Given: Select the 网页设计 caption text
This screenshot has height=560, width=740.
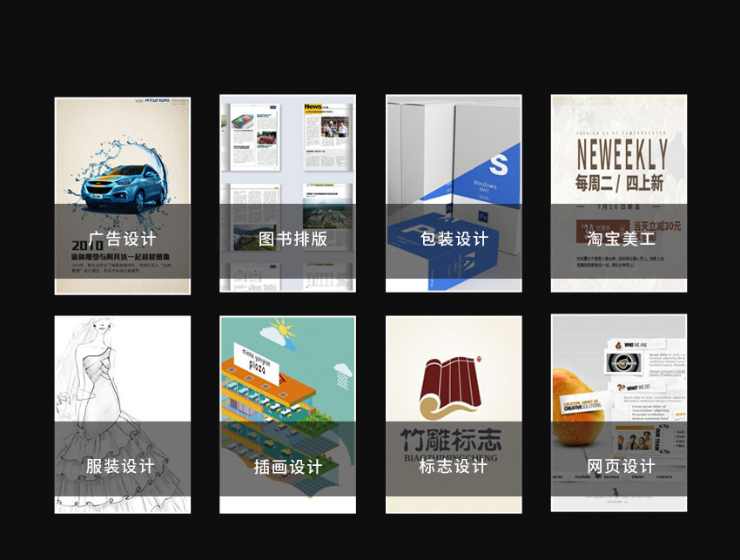Looking at the screenshot, I should [x=621, y=467].
